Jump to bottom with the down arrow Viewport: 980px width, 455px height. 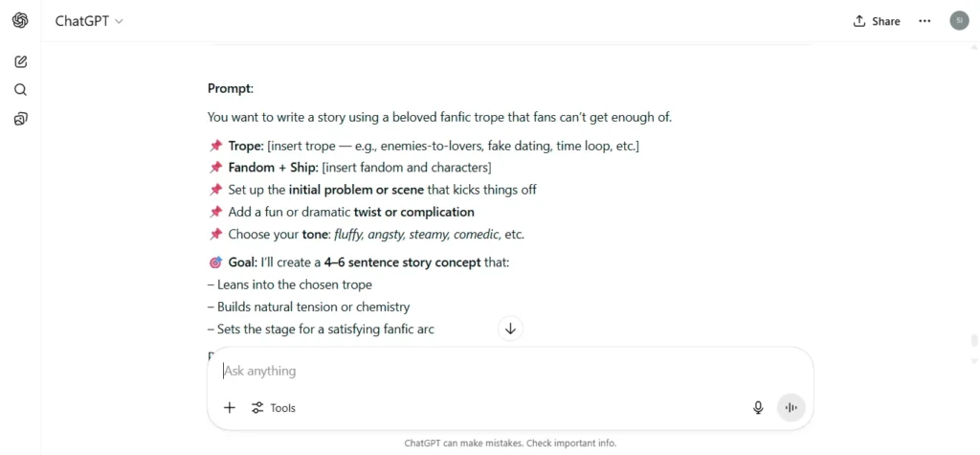point(511,329)
